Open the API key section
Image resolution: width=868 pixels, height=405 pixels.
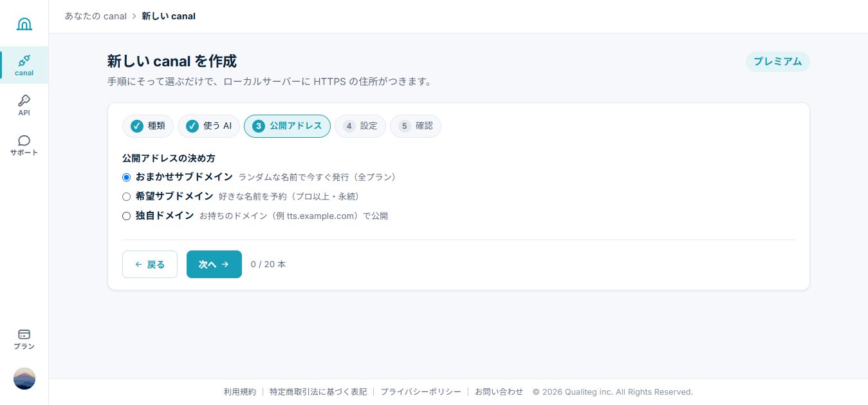tap(24, 105)
